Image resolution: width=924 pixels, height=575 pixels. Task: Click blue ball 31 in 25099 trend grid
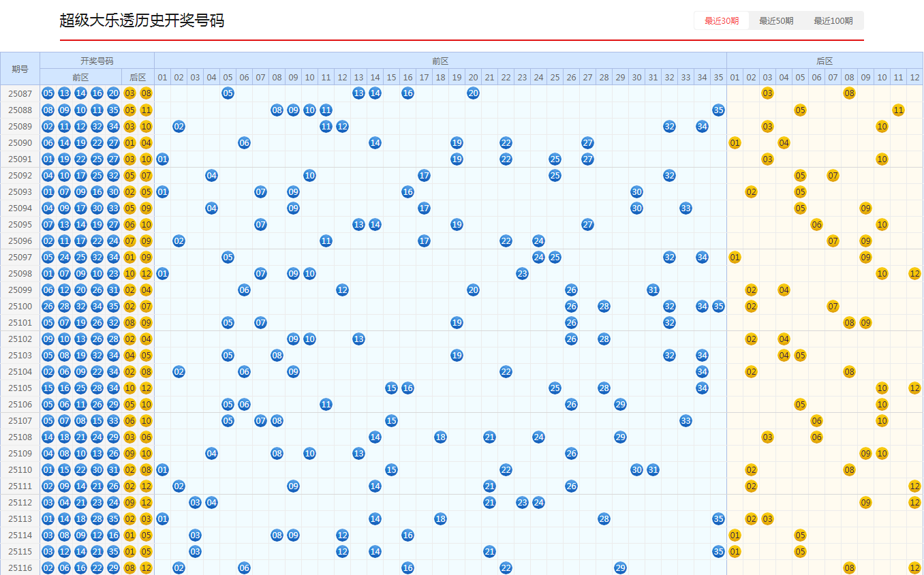click(653, 290)
